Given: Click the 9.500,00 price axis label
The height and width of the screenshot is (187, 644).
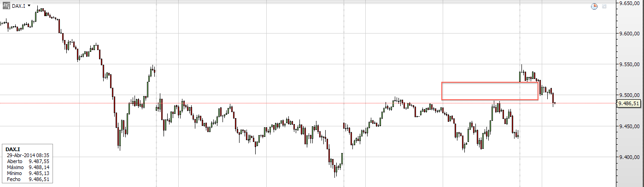Looking at the screenshot, I should [x=629, y=95].
